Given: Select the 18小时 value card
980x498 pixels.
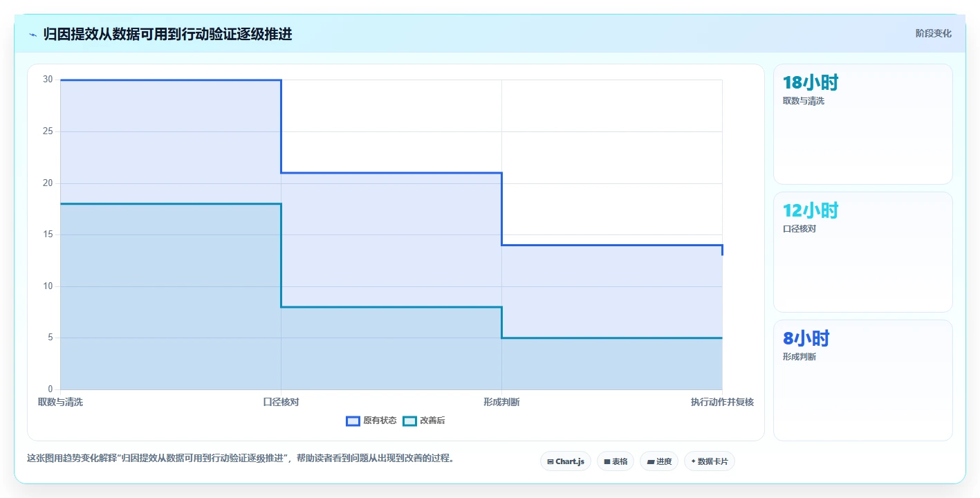Looking at the screenshot, I should click(x=863, y=124).
